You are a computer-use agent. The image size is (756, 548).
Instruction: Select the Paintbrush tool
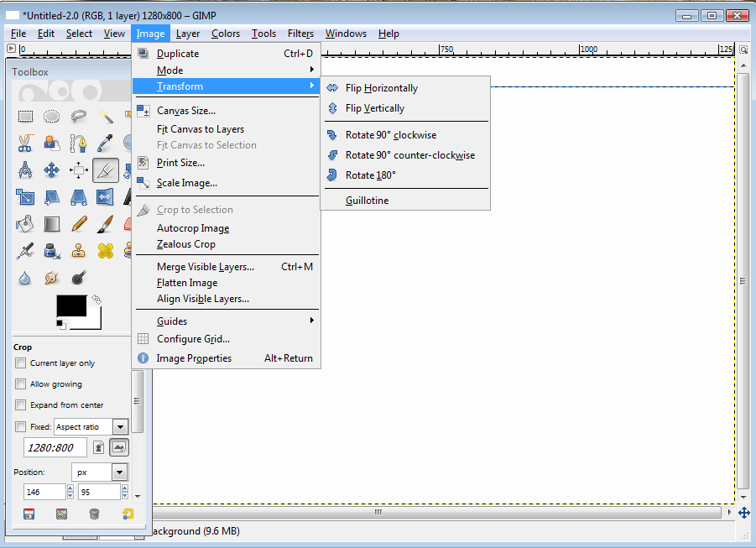(104, 225)
